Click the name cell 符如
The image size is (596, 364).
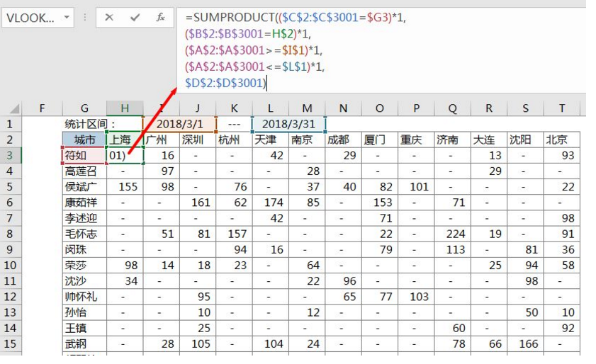(84, 155)
